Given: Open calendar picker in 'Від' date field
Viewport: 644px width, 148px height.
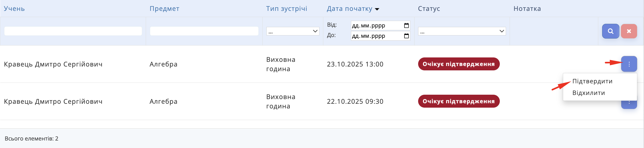Looking at the screenshot, I should pyautogui.click(x=406, y=25).
